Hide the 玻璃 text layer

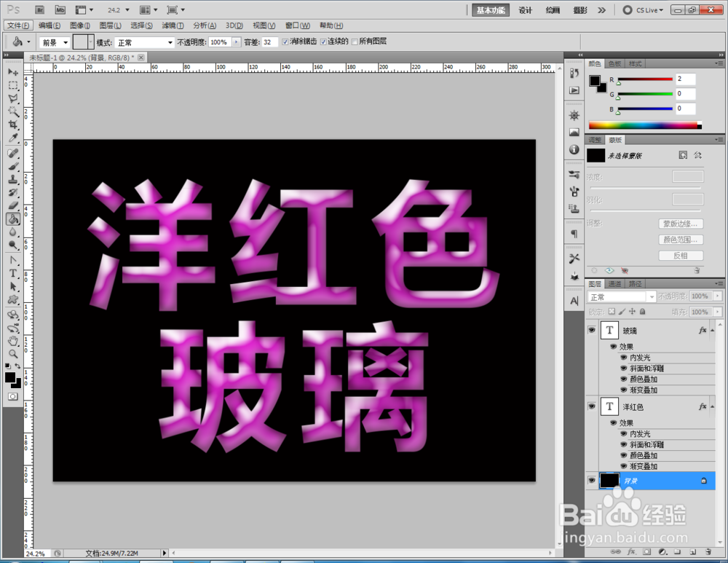591,330
